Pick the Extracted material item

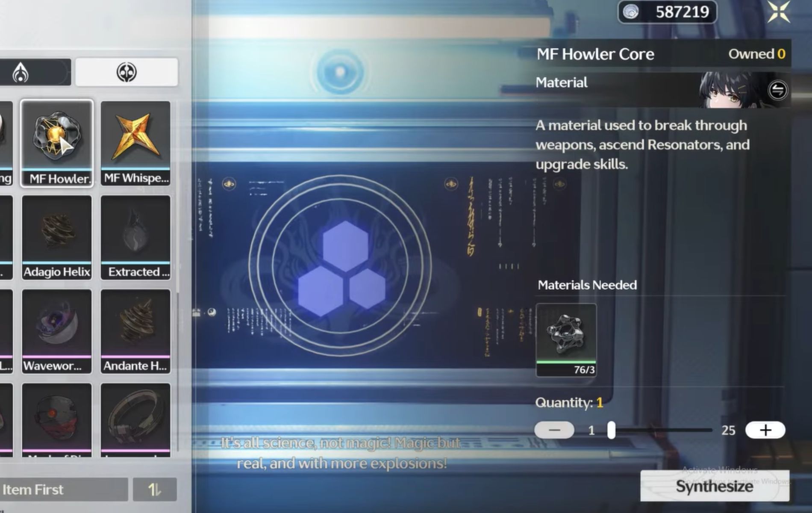135,237
